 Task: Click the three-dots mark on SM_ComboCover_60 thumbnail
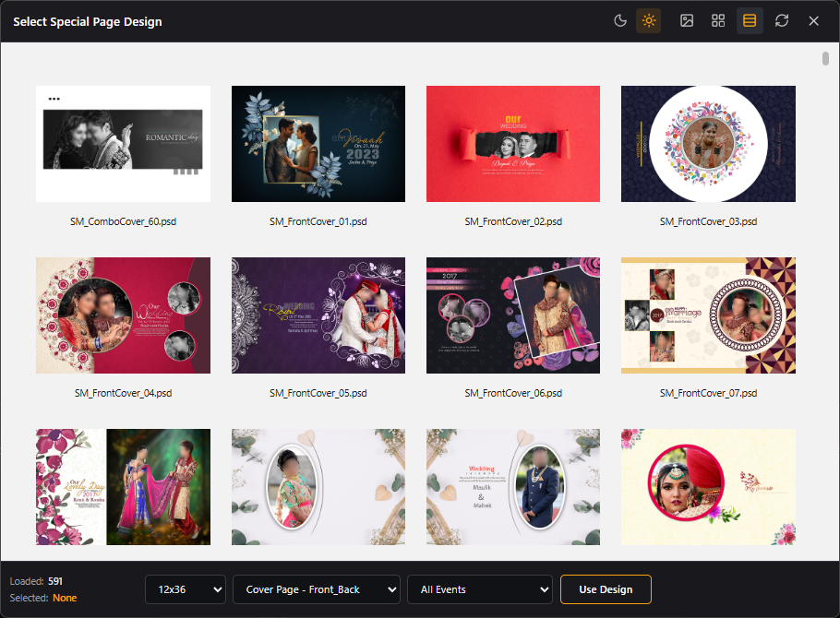54,99
